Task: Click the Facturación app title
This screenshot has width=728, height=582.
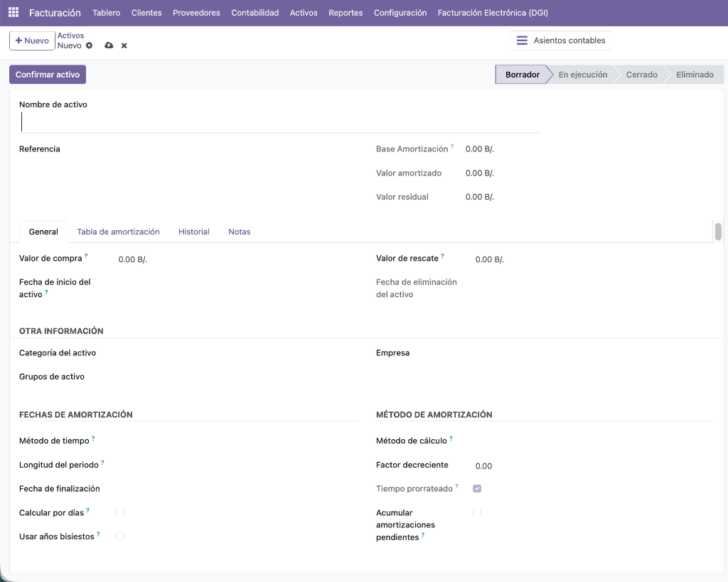Action: pyautogui.click(x=55, y=13)
